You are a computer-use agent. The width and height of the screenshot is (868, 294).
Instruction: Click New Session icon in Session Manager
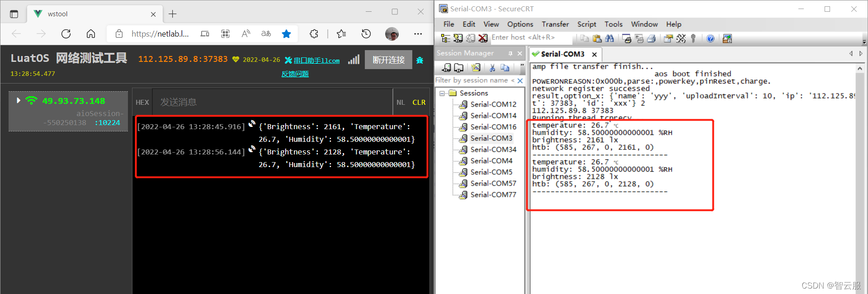tap(476, 68)
